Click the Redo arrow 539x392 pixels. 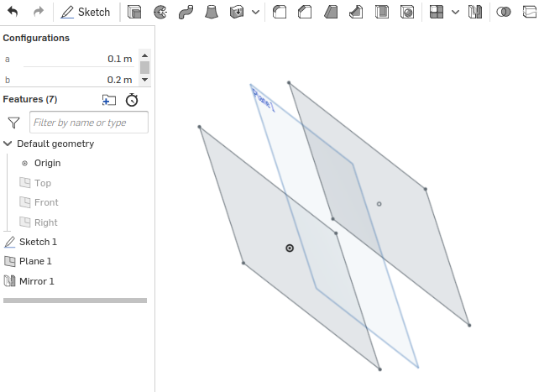point(39,12)
